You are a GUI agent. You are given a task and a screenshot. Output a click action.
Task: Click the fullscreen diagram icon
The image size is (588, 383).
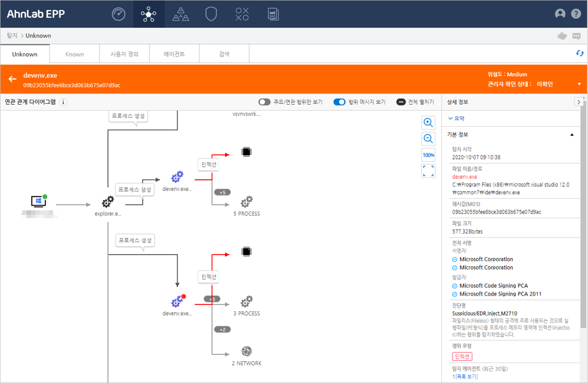(428, 170)
